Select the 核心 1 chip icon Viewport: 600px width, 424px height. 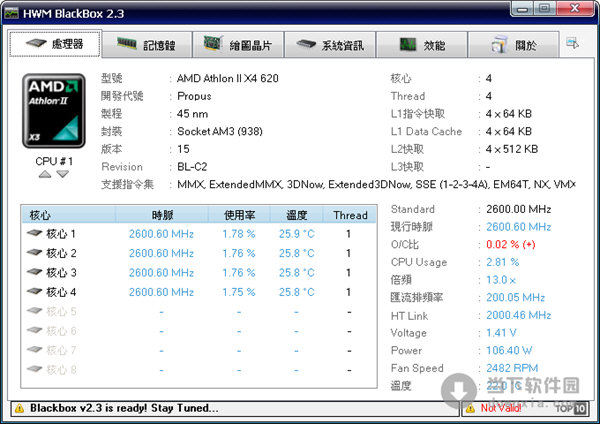pos(34,233)
